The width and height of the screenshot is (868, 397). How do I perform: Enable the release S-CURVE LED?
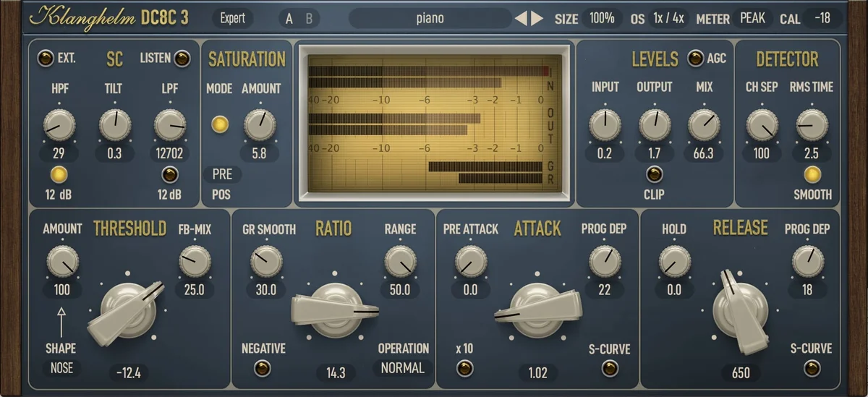[809, 369]
